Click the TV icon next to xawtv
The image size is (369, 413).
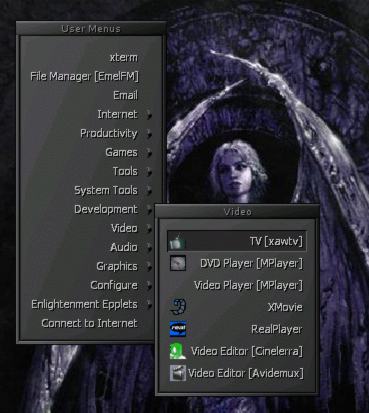click(x=177, y=241)
